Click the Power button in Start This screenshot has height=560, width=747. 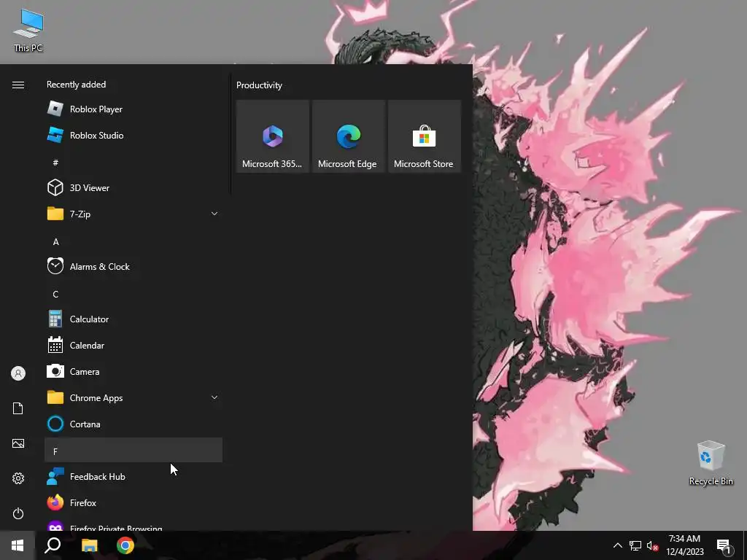pos(18,513)
